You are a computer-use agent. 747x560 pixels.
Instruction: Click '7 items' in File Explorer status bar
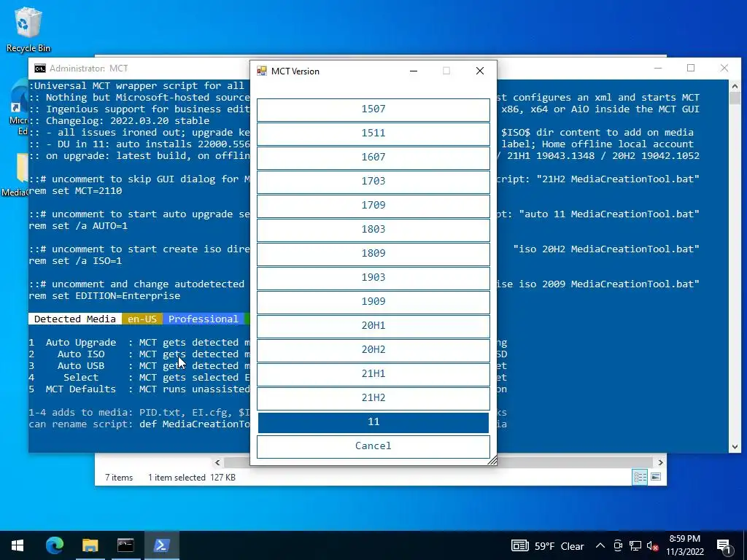119,477
